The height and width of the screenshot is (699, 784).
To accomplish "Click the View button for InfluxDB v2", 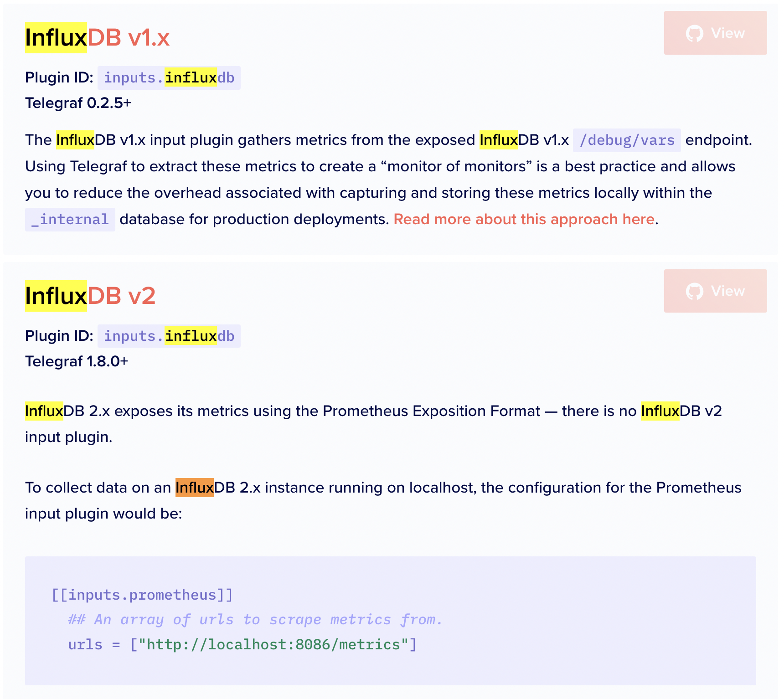I will (715, 291).
